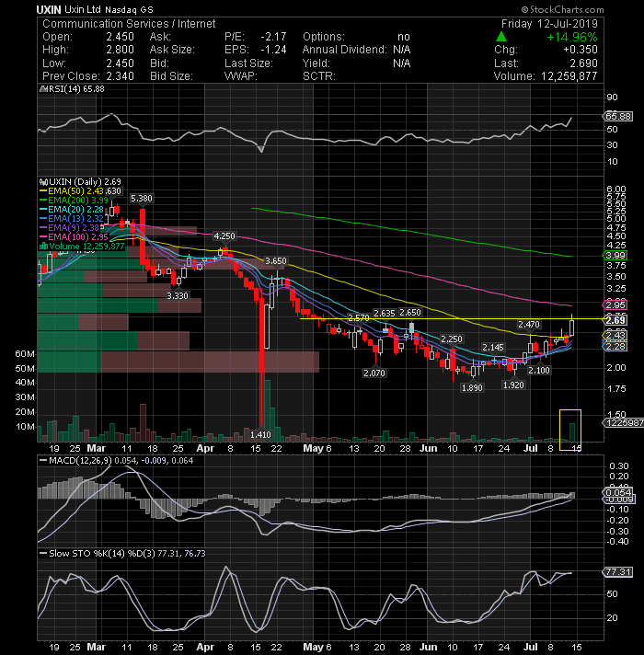Image resolution: width=644 pixels, height=655 pixels.
Task: Click the 2.250 price label
Action: coord(452,339)
